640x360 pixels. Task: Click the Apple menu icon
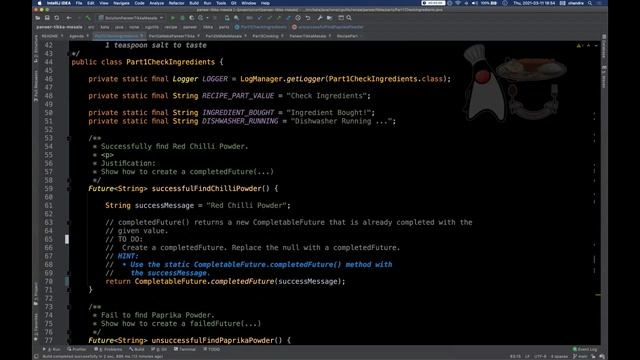tap(40, 3)
